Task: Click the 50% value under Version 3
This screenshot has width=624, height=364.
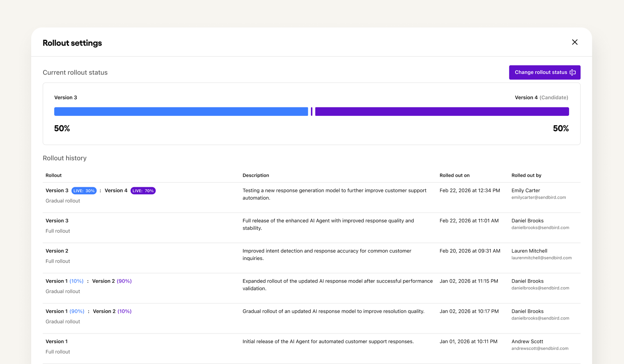Action: tap(62, 129)
